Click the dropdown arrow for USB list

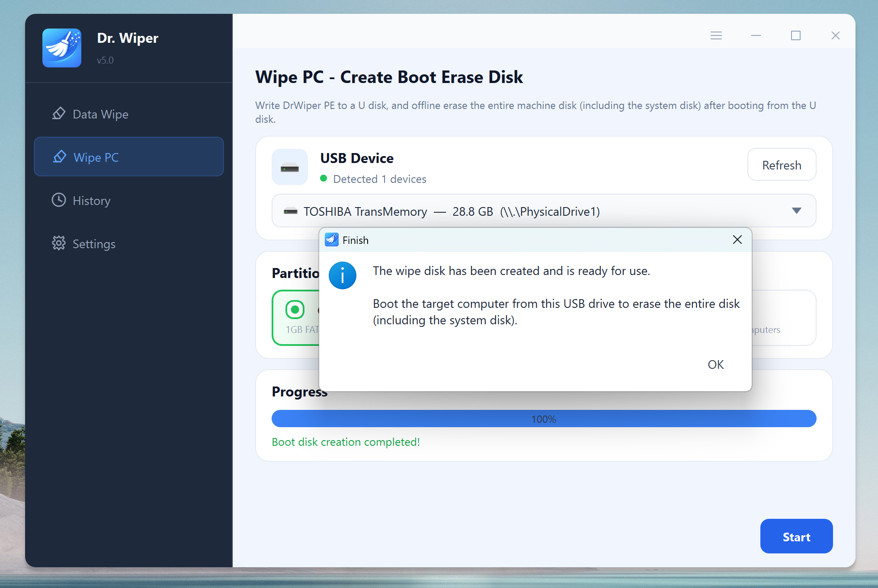point(797,211)
